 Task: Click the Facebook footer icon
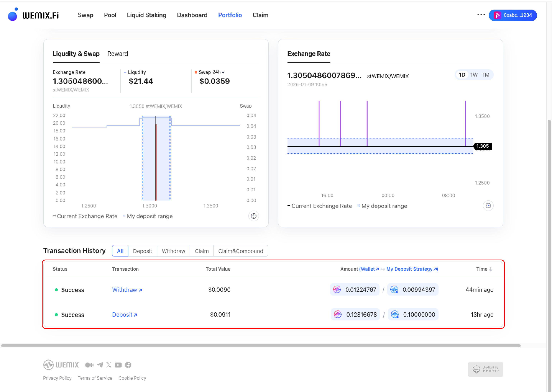[128, 365]
